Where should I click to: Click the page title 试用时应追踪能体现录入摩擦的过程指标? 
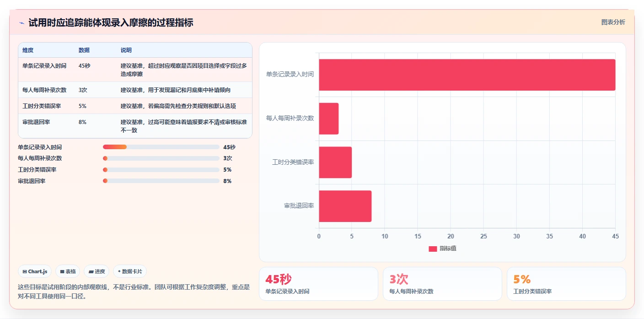111,22
